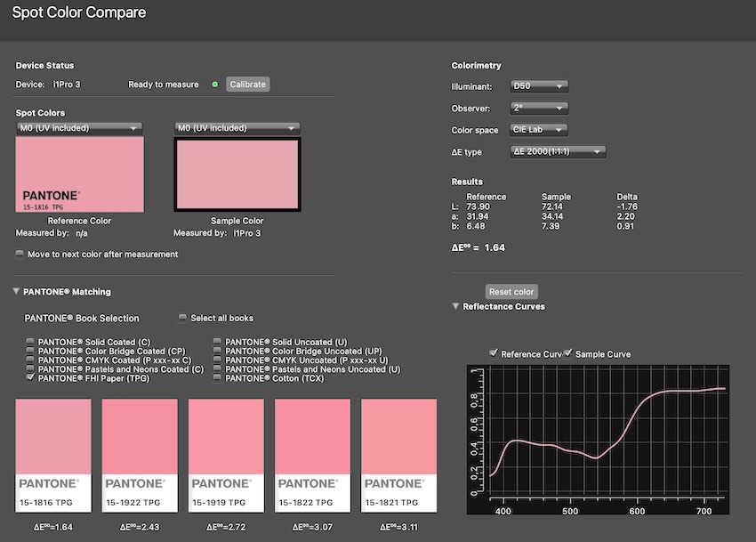This screenshot has width=756, height=542.
Task: Toggle the Reference Curve checkbox
Action: coord(495,353)
